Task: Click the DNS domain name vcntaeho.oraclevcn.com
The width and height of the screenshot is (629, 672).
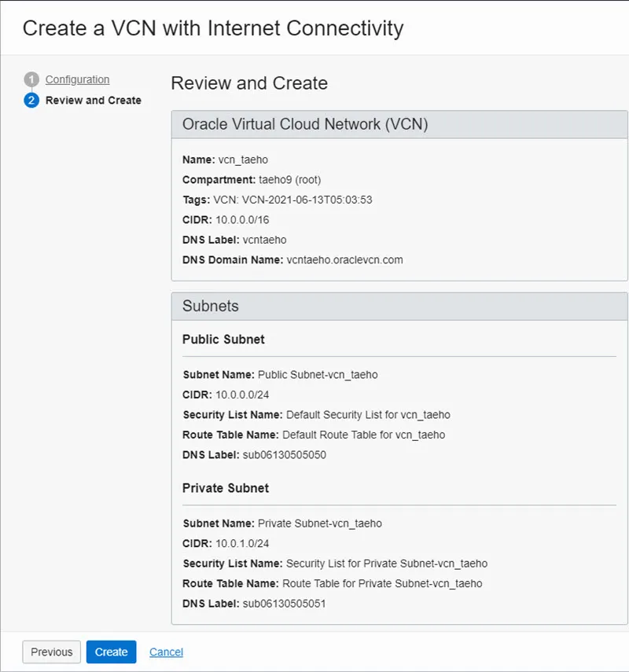Action: (344, 259)
